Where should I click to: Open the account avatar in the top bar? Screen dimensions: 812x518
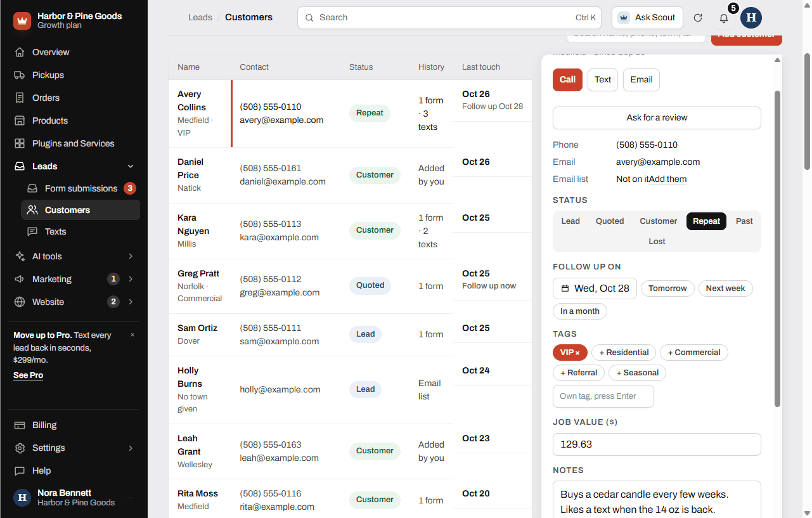[x=751, y=18]
